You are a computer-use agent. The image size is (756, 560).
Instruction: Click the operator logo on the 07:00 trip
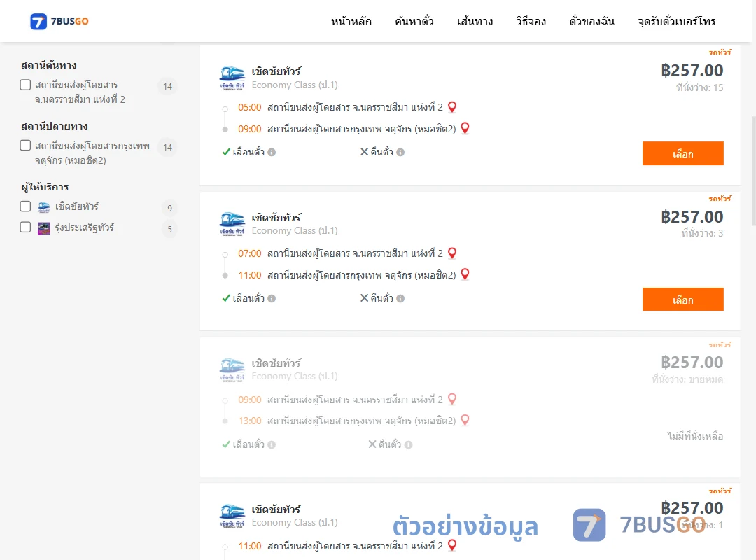[232, 224]
